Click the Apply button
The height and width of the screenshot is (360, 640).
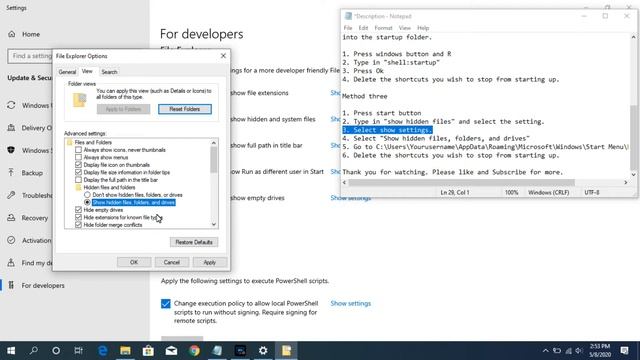(209, 262)
